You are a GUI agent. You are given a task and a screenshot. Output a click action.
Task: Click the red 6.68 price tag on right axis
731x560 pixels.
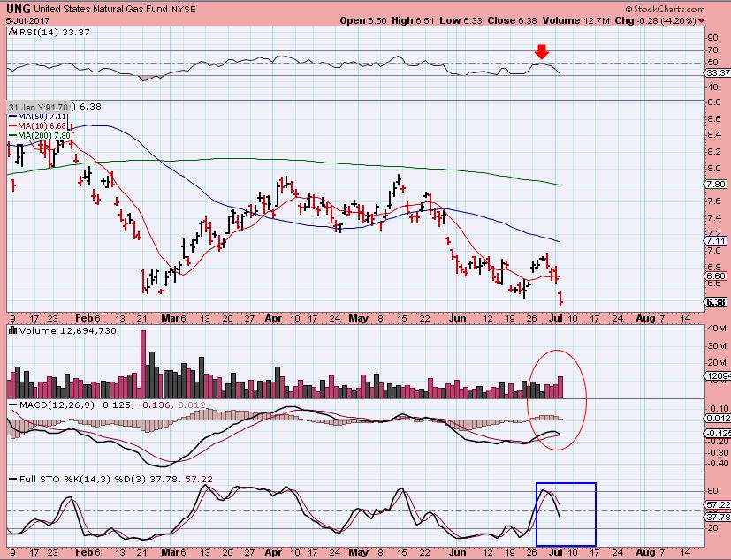click(x=715, y=276)
